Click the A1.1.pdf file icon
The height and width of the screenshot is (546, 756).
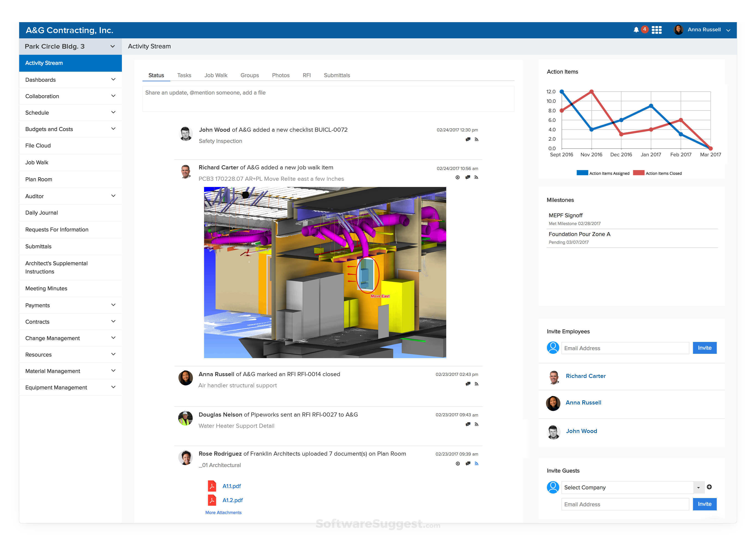212,486
